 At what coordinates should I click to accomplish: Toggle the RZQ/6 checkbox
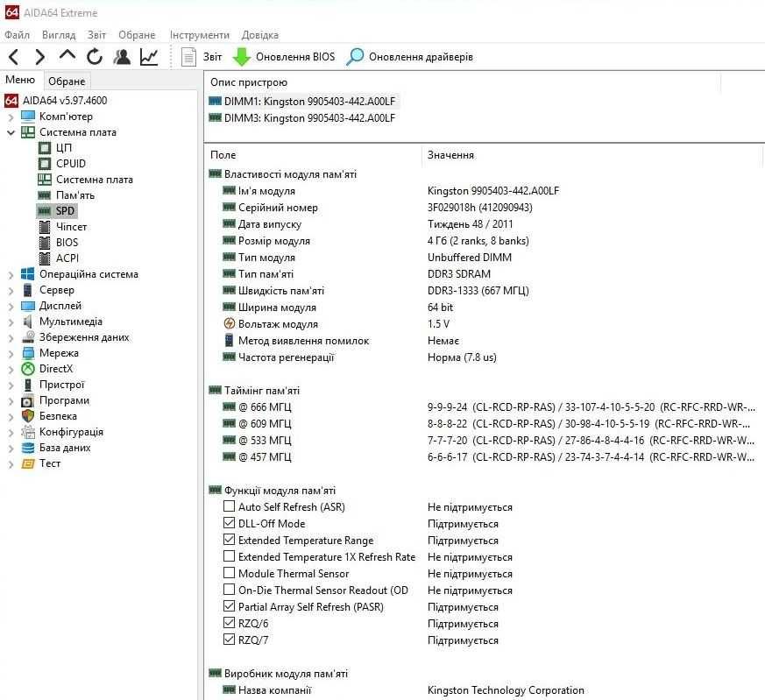tap(229, 623)
